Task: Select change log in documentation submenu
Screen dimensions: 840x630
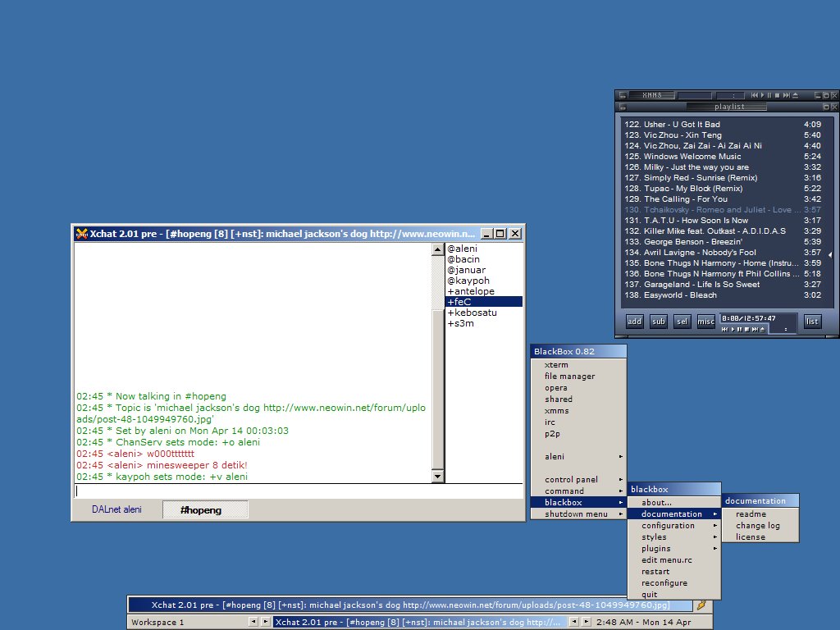Action: [x=760, y=526]
